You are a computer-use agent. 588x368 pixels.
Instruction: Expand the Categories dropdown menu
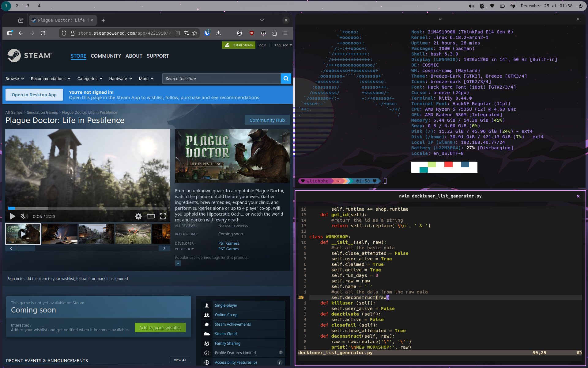pos(90,79)
